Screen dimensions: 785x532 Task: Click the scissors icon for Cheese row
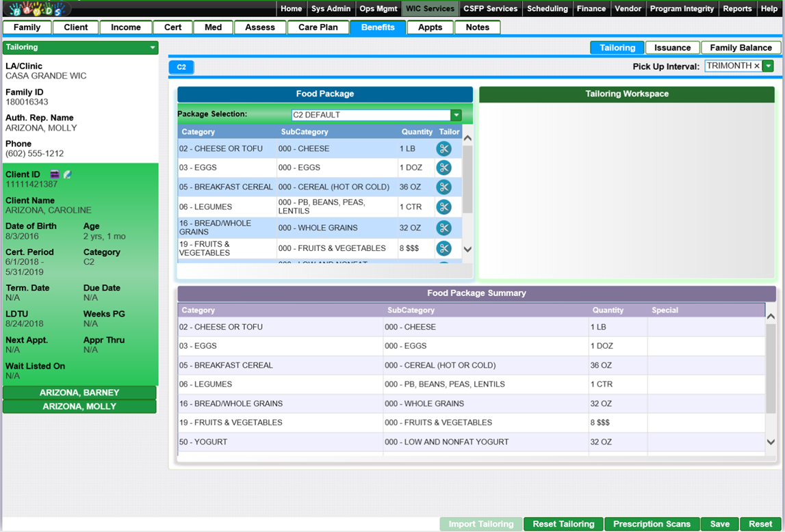(443, 149)
